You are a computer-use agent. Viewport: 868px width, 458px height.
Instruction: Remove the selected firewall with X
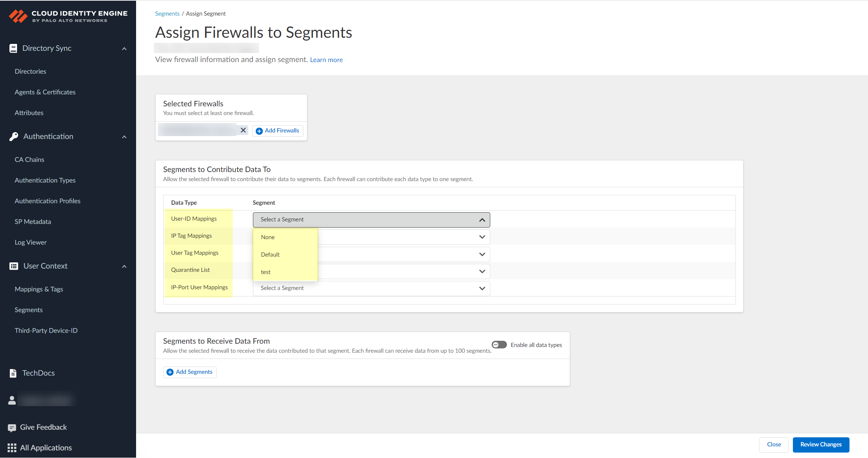coord(243,130)
